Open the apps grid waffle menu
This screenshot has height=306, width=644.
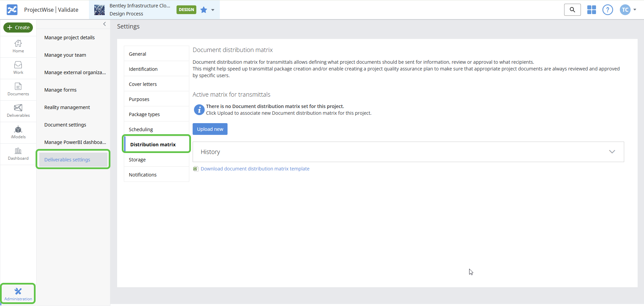click(x=592, y=10)
